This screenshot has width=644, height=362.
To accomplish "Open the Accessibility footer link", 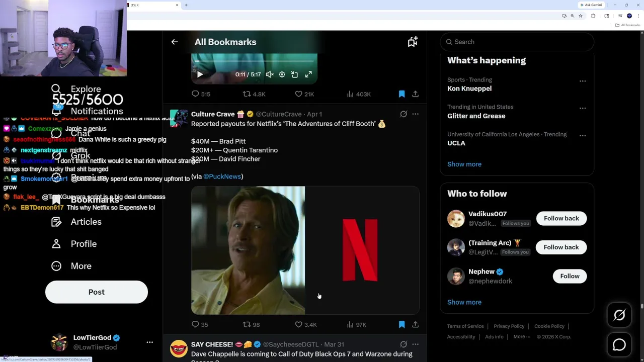I will [461, 337].
